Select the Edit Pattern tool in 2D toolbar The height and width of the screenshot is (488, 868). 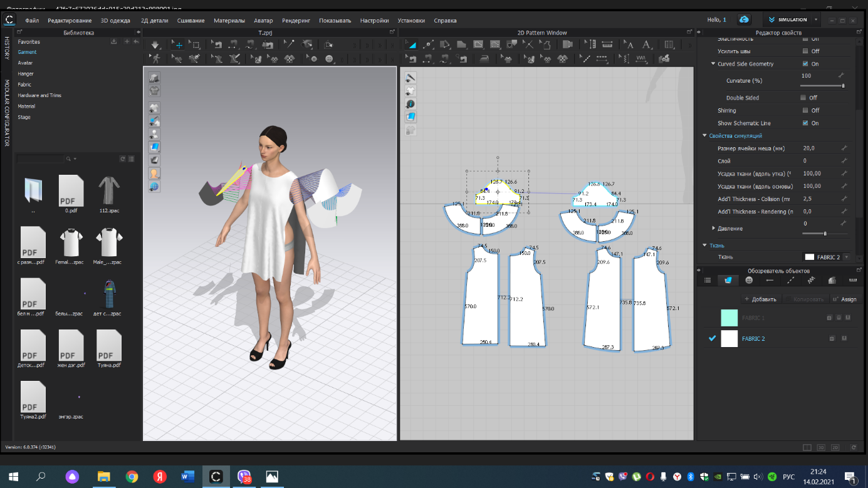pyautogui.click(x=412, y=45)
